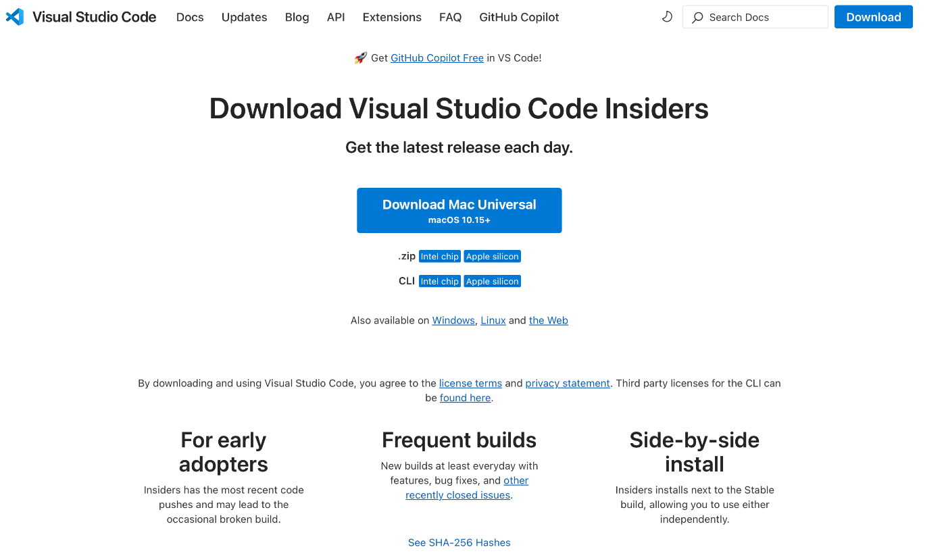Go to the Blog section
946x560 pixels.
click(297, 17)
